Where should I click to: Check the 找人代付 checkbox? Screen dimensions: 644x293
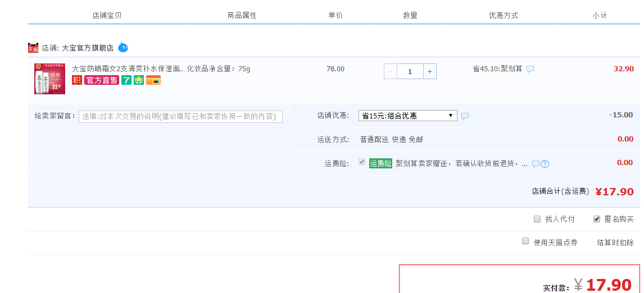[x=537, y=219]
